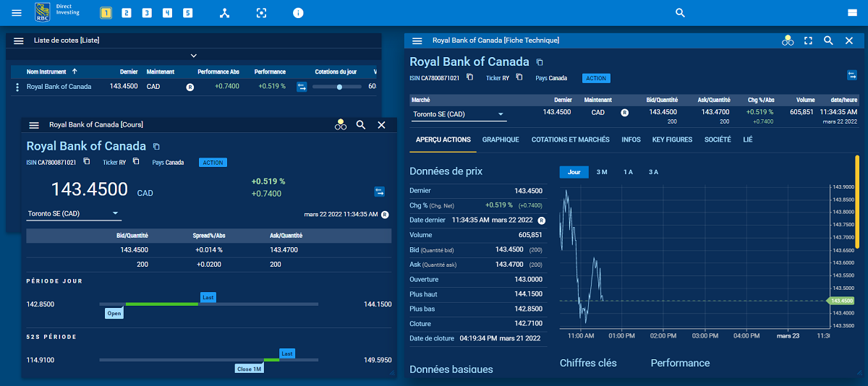The image size is (868, 386).
Task: Click the trade button in Cours window
Action: pos(379,192)
